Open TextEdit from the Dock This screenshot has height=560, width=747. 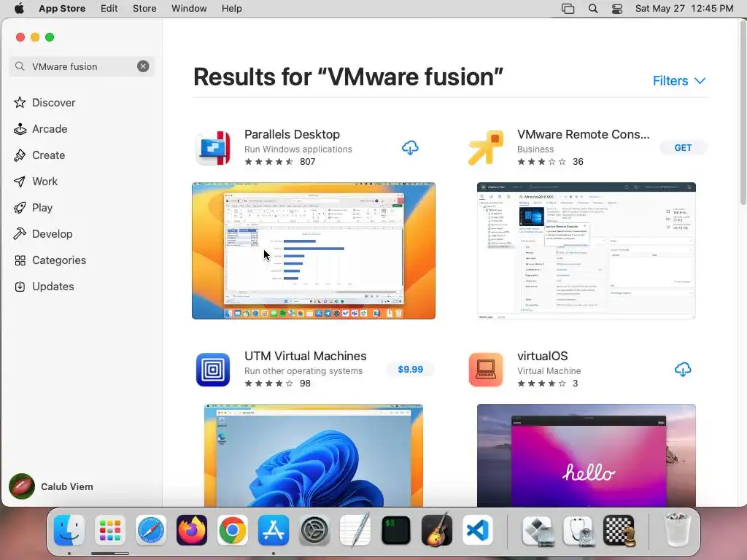click(x=355, y=530)
